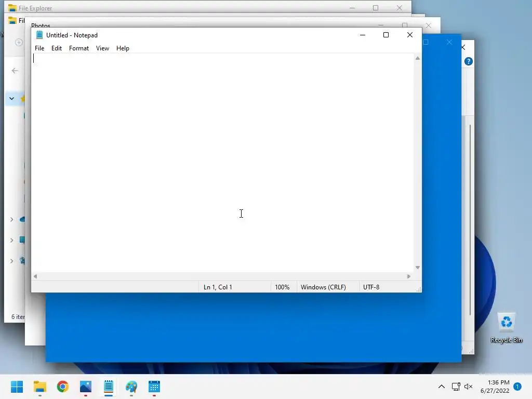Open File Explorer from the taskbar
The image size is (532, 399).
[39, 387]
